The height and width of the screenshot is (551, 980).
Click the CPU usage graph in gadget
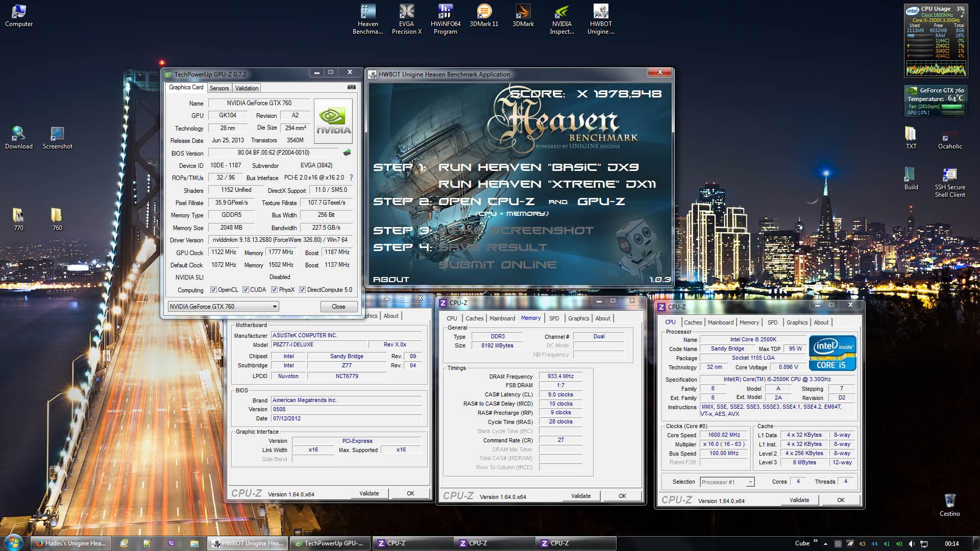(936, 68)
